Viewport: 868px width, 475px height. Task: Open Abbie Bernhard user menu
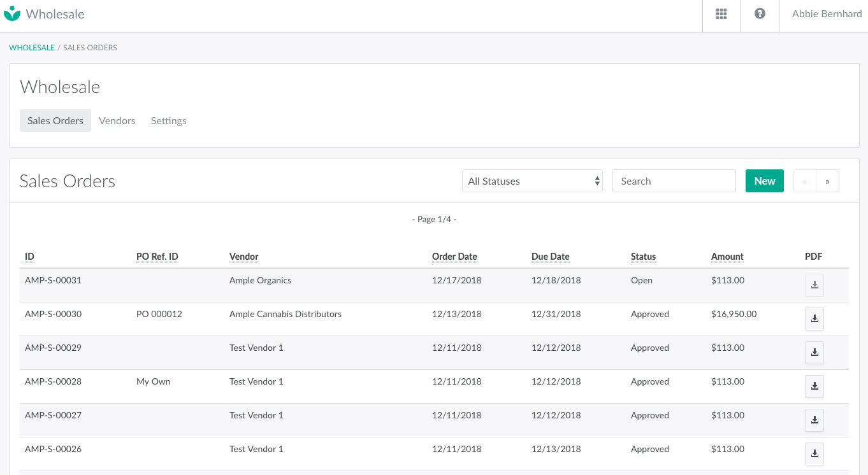coord(827,14)
